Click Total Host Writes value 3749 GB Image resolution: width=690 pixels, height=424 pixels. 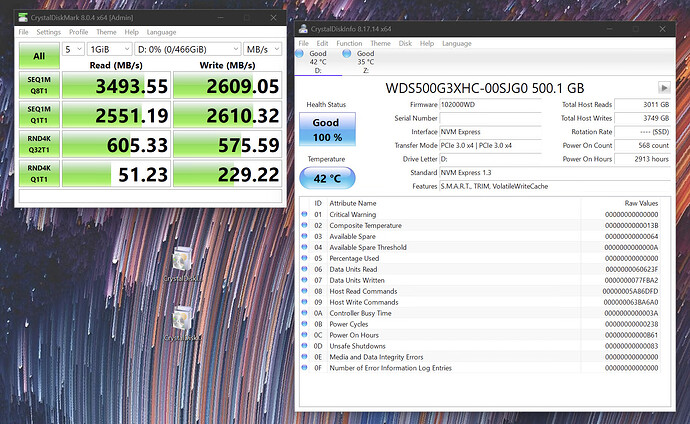[642, 118]
